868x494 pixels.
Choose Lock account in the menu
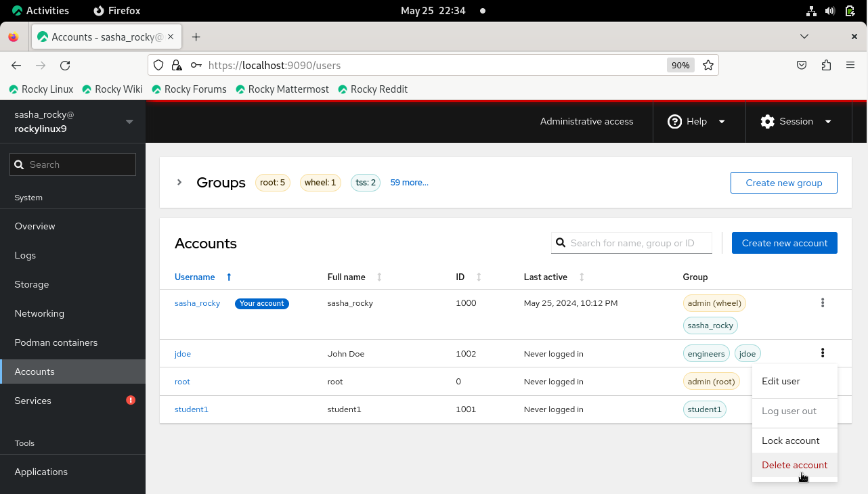coord(790,441)
